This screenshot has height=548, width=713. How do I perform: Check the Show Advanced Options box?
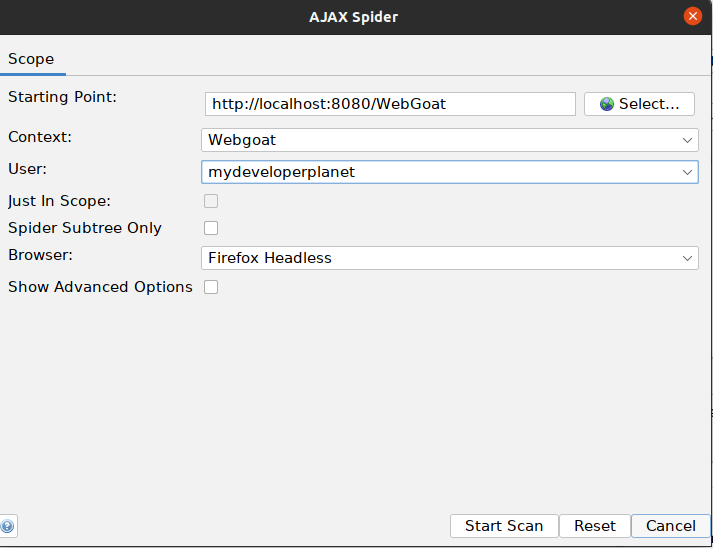[211, 287]
